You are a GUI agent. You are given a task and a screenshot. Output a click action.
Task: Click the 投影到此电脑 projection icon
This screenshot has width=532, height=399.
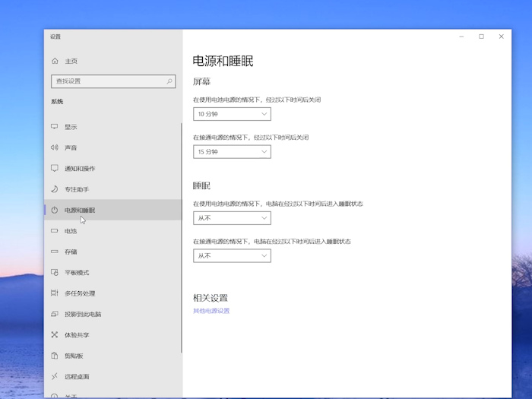(55, 314)
